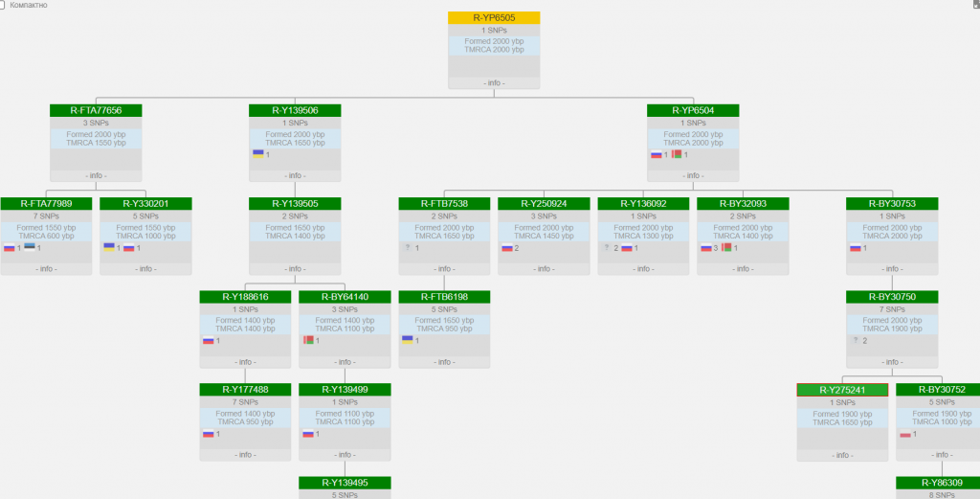The width and height of the screenshot is (980, 499).
Task: Select the R-Y188616 haplogroup header
Action: (x=245, y=297)
